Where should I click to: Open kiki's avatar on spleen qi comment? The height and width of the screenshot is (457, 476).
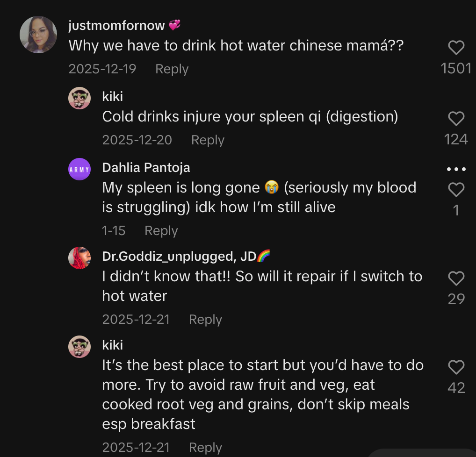[x=79, y=98]
